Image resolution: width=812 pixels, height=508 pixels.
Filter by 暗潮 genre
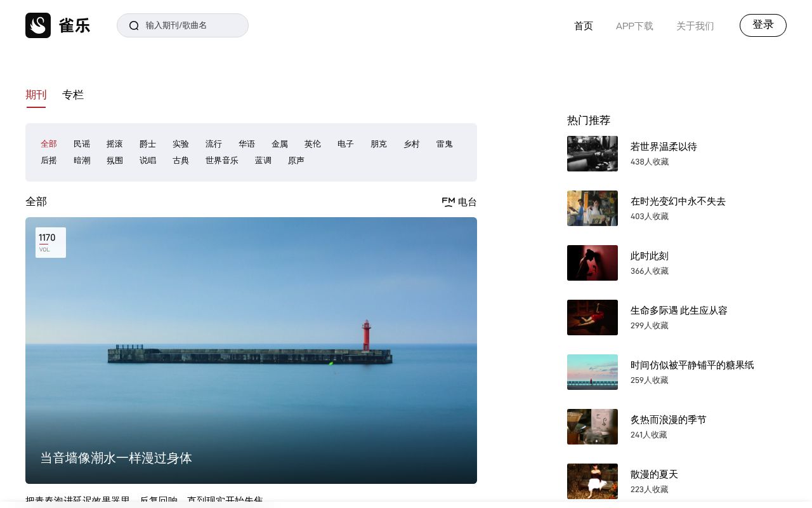(82, 161)
